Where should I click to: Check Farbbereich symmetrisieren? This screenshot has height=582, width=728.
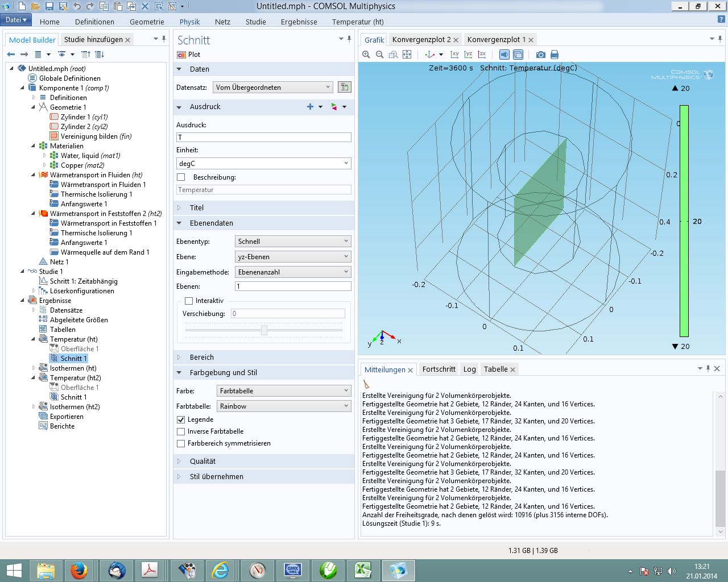point(181,443)
